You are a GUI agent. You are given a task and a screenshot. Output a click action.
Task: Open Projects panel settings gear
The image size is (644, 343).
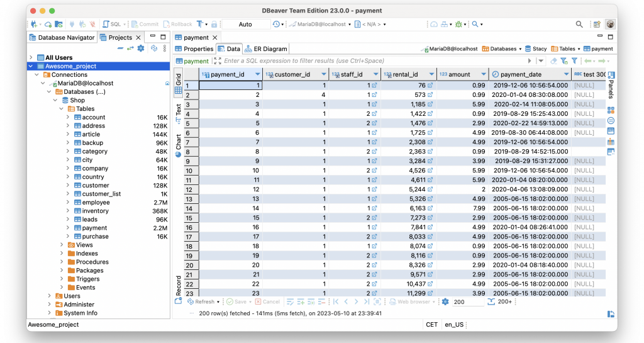[x=141, y=48]
